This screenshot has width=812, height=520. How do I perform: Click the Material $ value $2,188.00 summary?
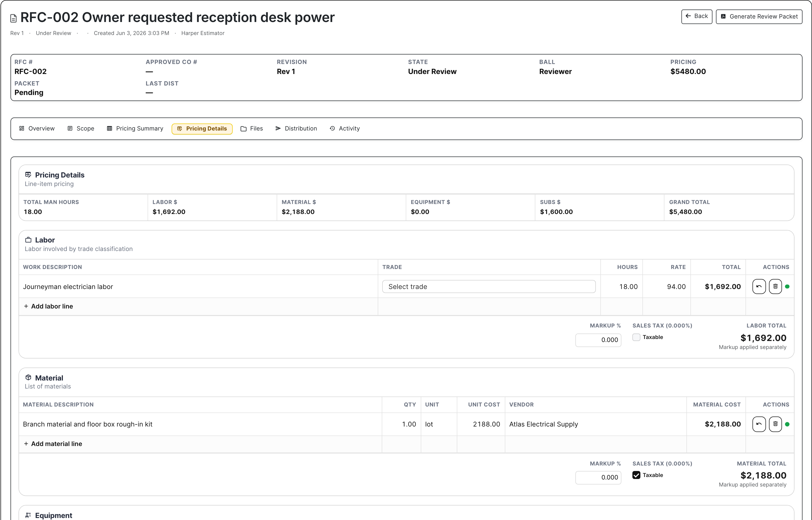coord(298,212)
